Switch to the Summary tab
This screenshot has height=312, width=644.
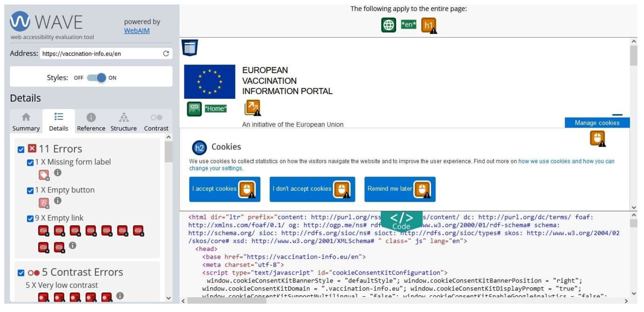pos(26,122)
